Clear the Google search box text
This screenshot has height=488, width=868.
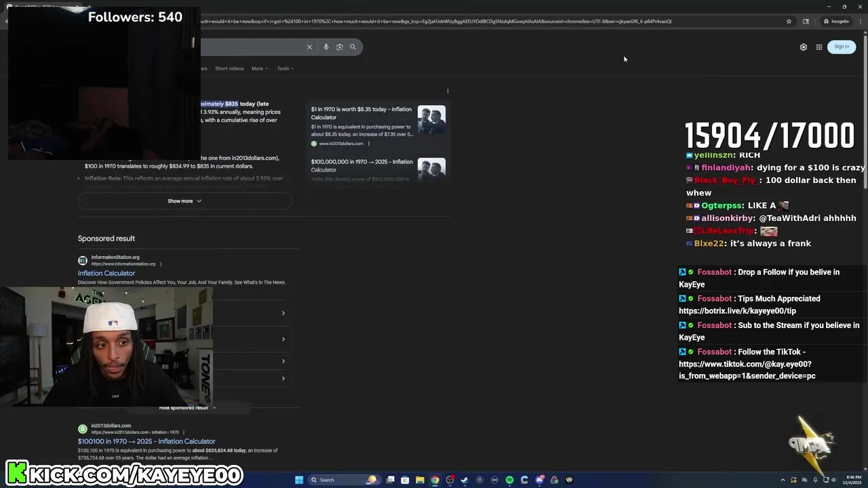pos(309,47)
